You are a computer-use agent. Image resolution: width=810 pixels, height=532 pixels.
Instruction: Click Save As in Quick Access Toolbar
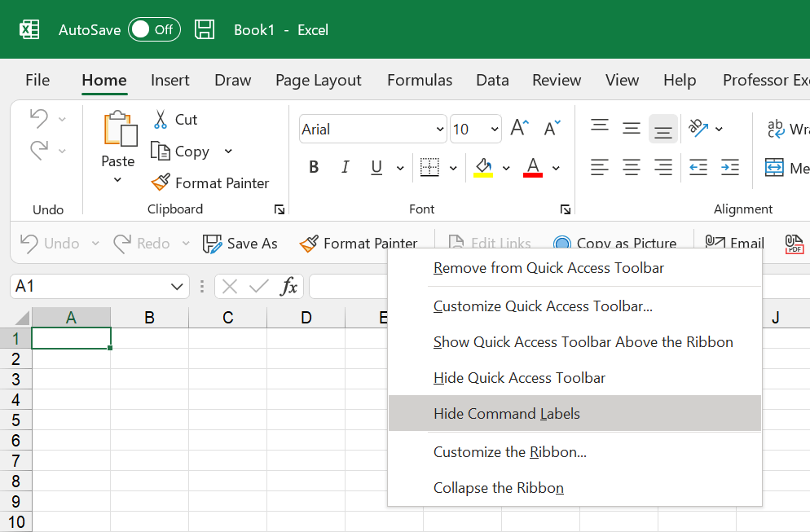click(240, 243)
